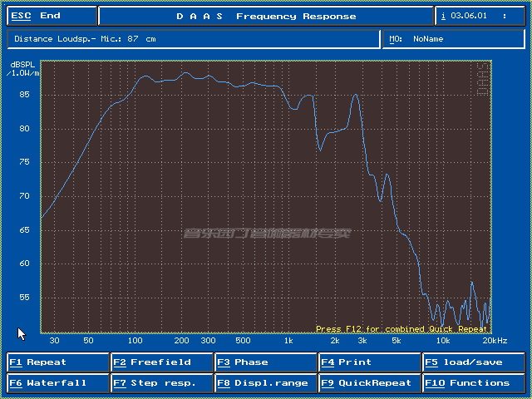
Task: Click the Press F12 combined Quick Repeat hint
Action: tap(401, 329)
